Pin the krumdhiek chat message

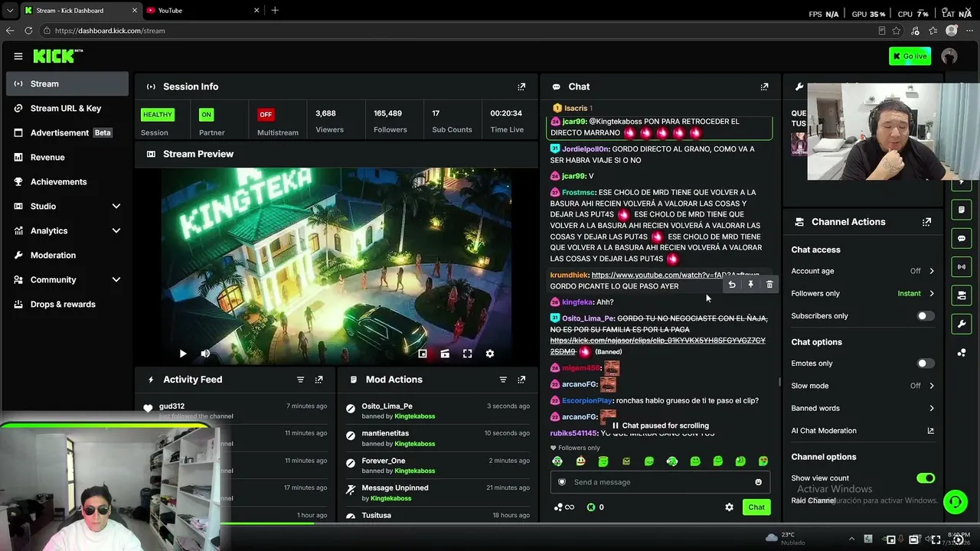pos(750,285)
